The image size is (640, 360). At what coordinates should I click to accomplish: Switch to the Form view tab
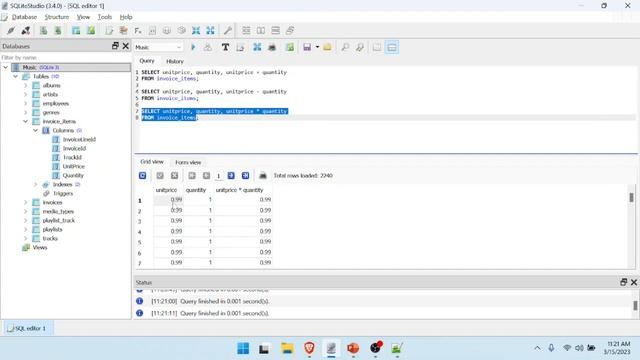click(188, 162)
